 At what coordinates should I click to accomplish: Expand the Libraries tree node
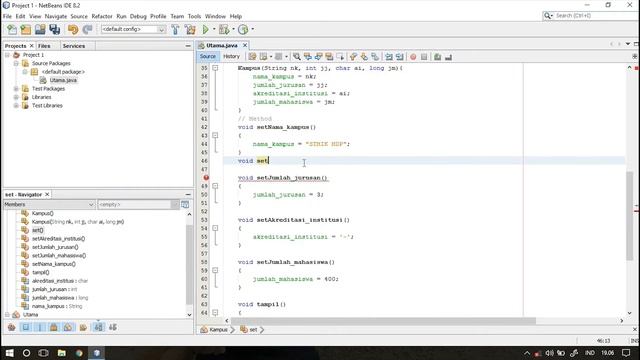click(16, 97)
